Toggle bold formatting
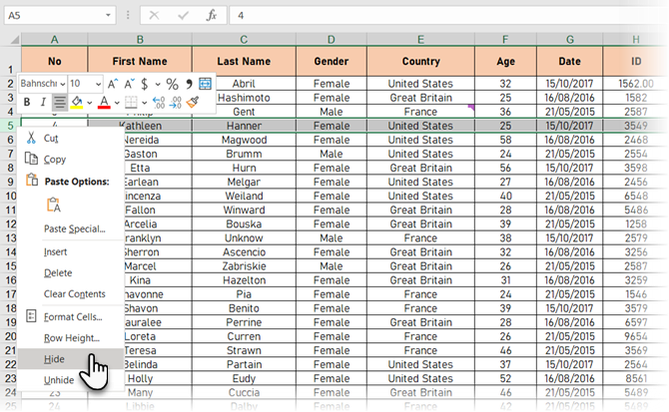Screen dimensions: 669x412 (x=27, y=102)
